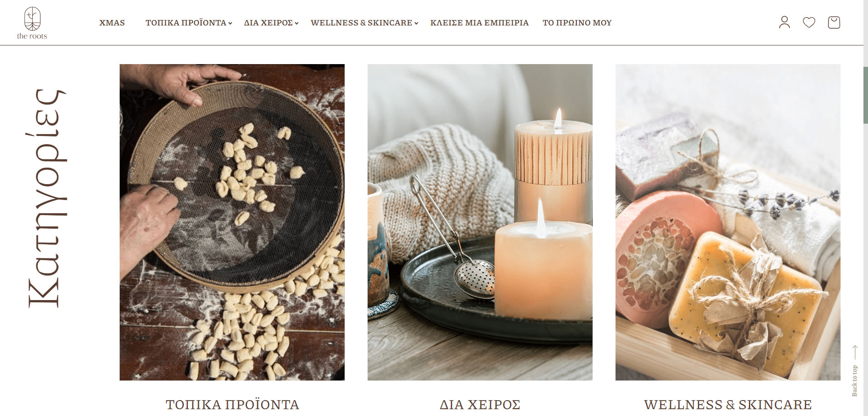Click the roots logo
868x416 pixels.
tap(32, 23)
